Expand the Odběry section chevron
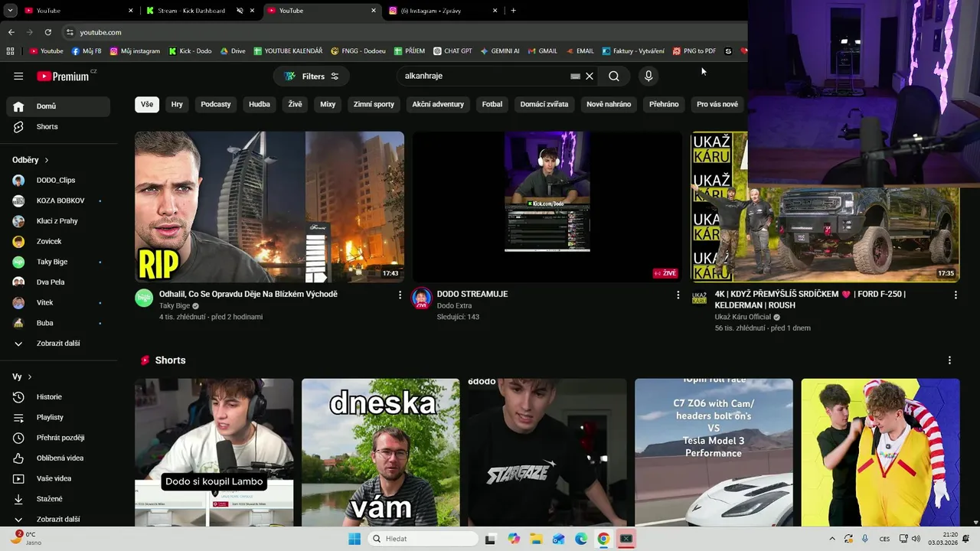The height and width of the screenshot is (551, 980). (47, 160)
